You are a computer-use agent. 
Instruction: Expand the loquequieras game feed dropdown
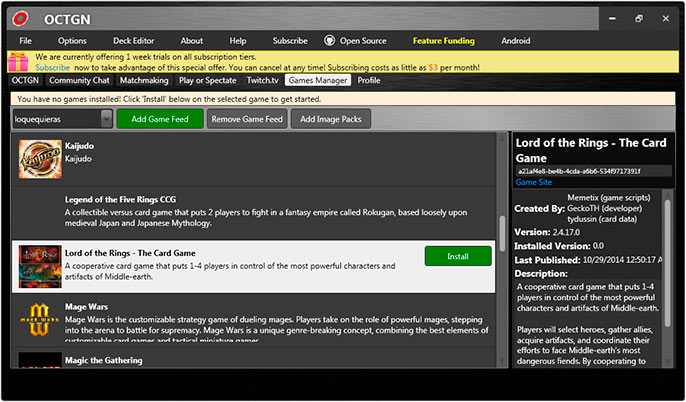(x=106, y=119)
